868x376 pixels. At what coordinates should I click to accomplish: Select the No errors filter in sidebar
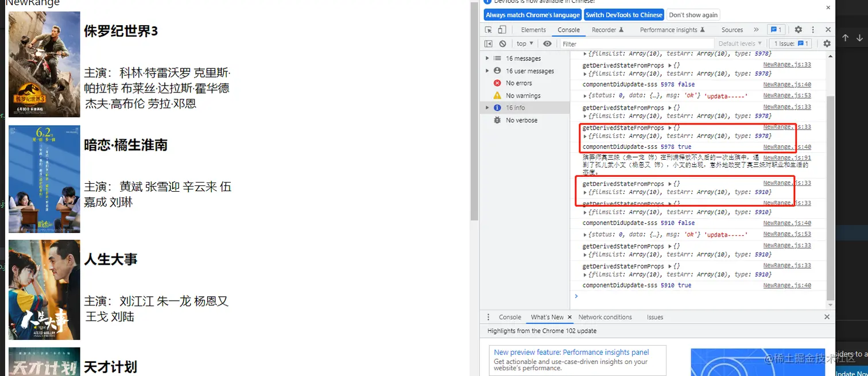pyautogui.click(x=519, y=83)
